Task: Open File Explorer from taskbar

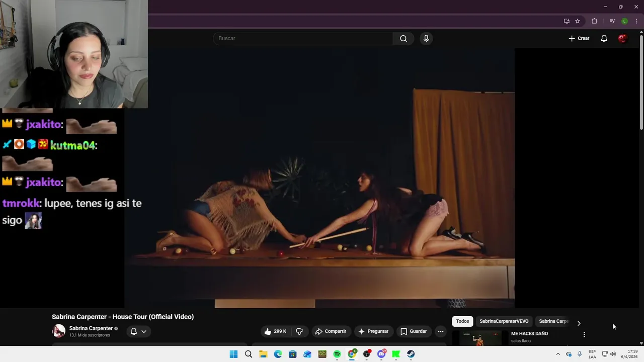Action: coord(263,354)
